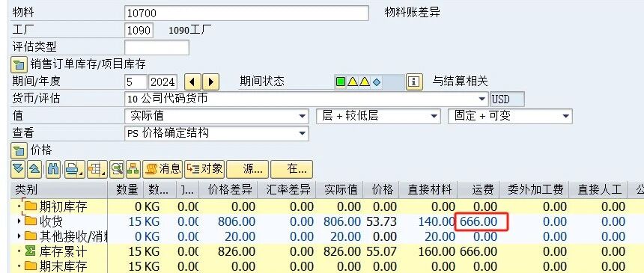644x273 pixels.
Task: Select the 期末库存 row label
Action: [x=63, y=266]
